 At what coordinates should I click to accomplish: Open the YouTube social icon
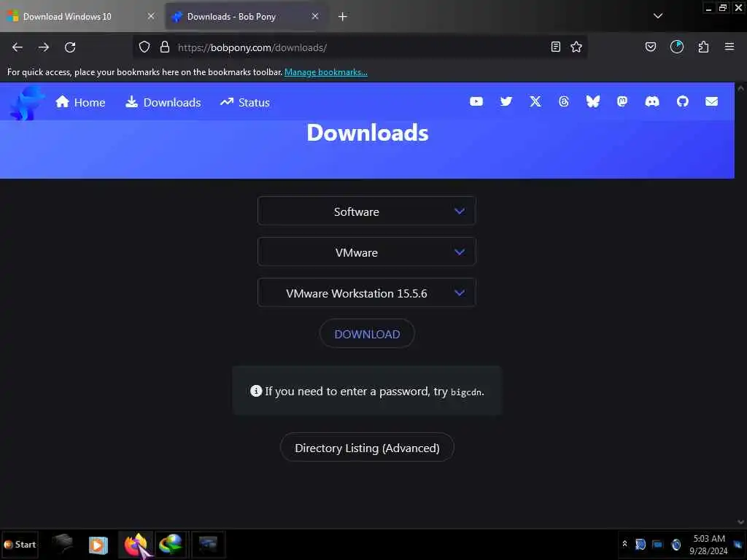tap(476, 101)
